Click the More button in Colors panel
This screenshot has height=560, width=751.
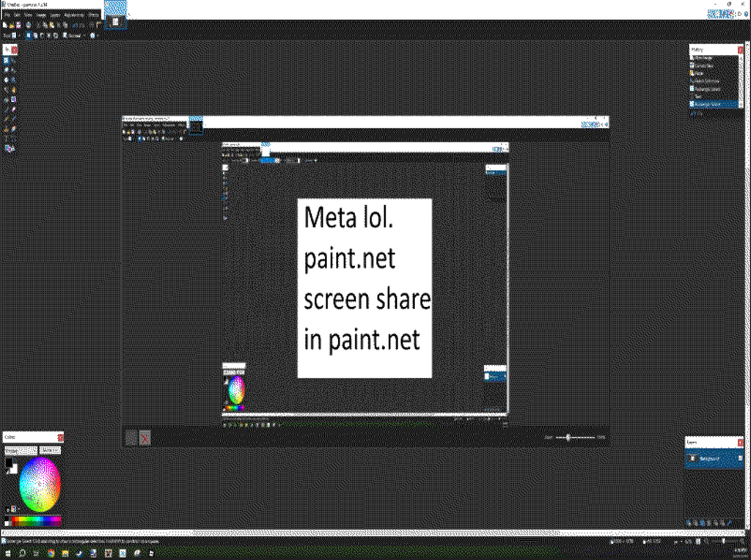[51, 451]
